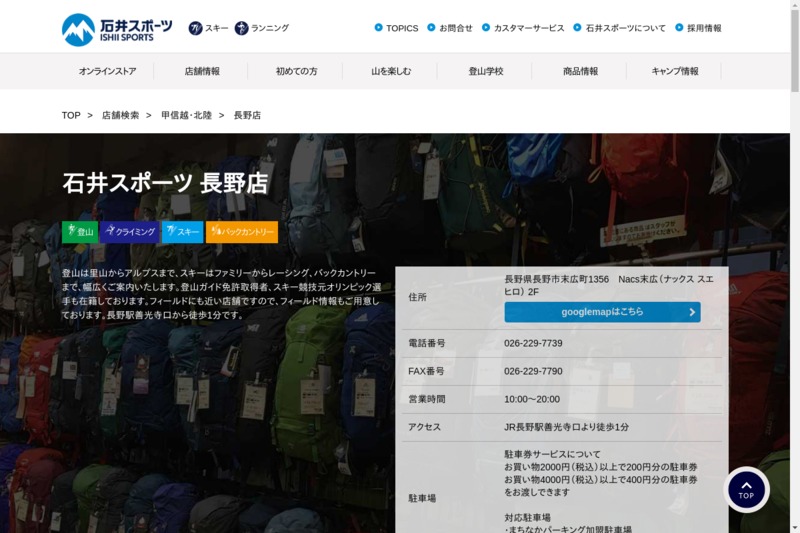Click TOP in the breadcrumb
This screenshot has height=533, width=800.
click(71, 115)
